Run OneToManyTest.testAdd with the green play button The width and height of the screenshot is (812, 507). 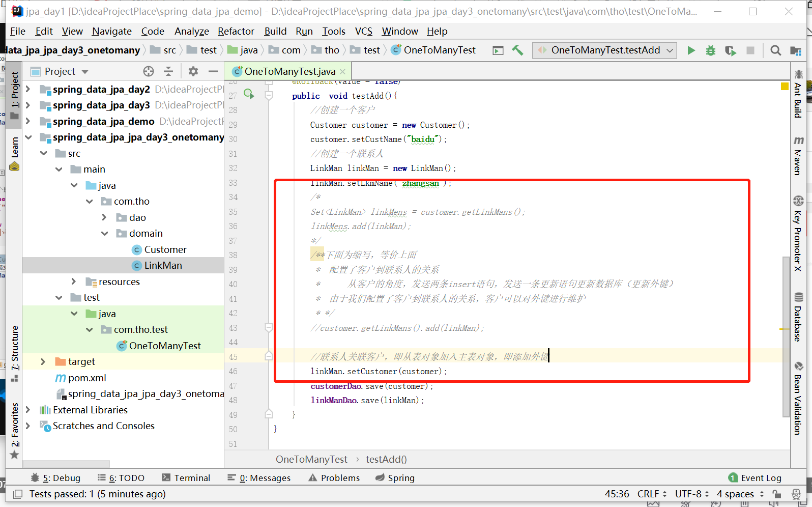(x=691, y=50)
